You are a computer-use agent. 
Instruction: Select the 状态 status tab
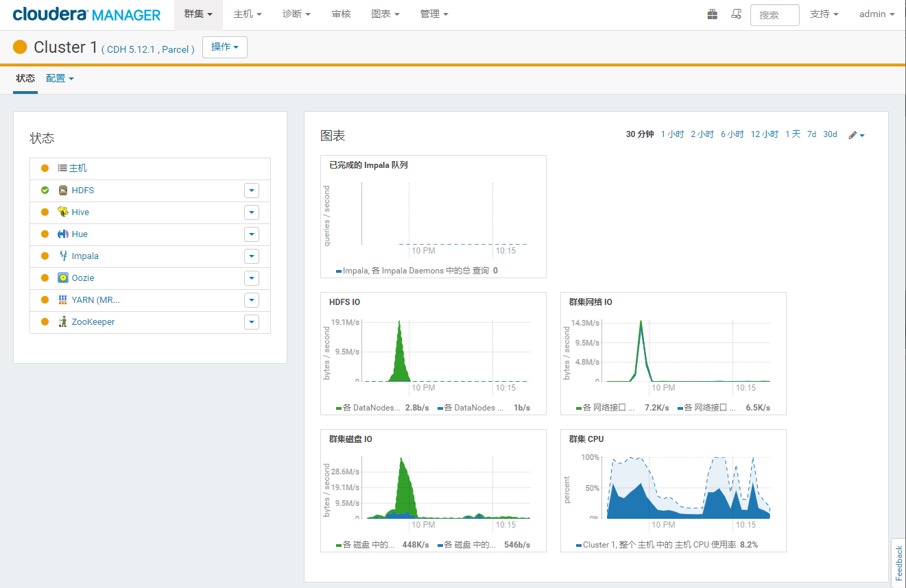point(25,78)
